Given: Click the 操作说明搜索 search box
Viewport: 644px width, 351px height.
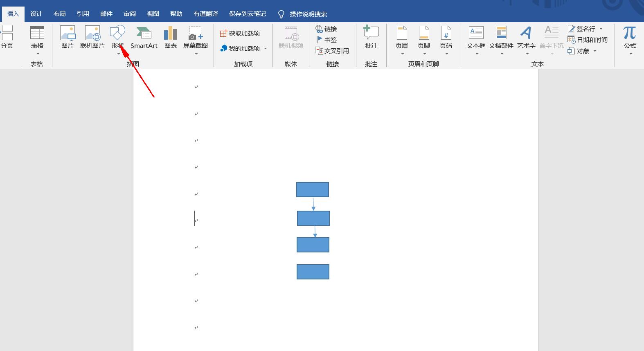Looking at the screenshot, I should [x=308, y=14].
